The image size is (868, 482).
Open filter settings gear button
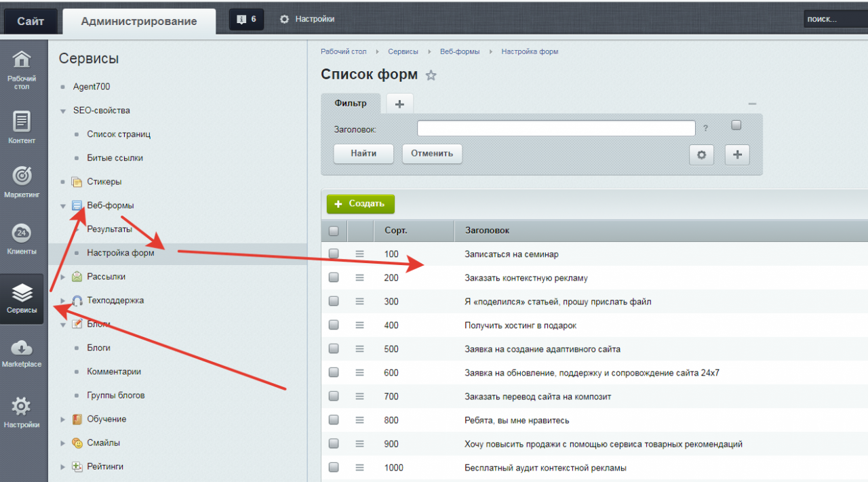coord(701,155)
